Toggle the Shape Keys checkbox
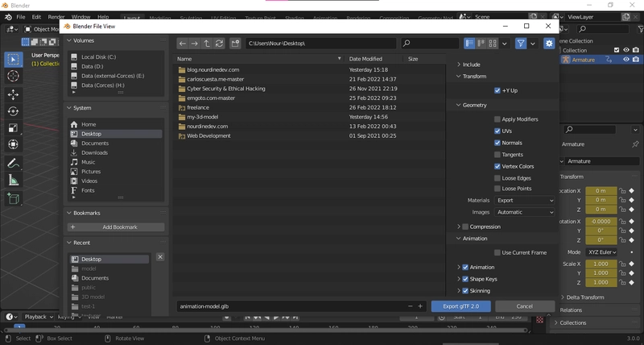 coord(465,279)
